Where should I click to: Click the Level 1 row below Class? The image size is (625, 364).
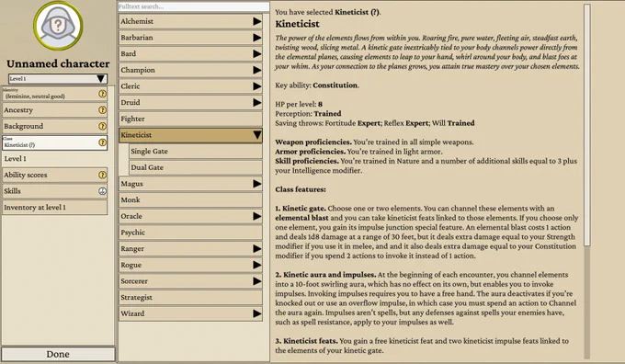[x=54, y=159]
